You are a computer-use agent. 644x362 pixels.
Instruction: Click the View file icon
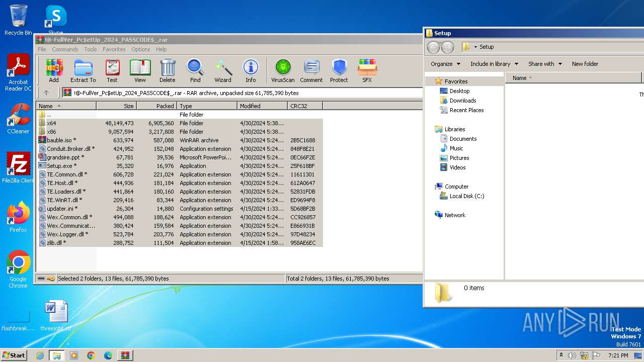[140, 71]
